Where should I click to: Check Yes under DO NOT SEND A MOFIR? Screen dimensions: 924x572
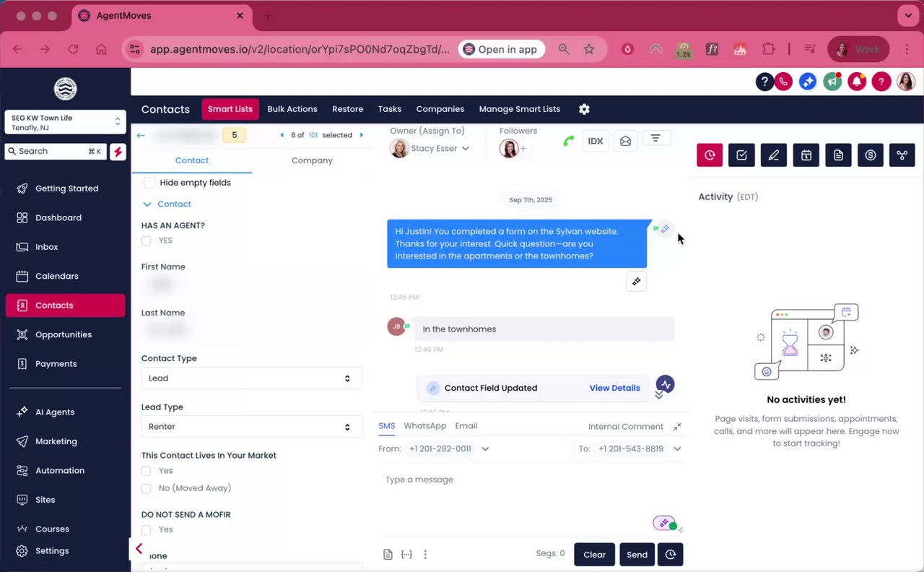147,529
